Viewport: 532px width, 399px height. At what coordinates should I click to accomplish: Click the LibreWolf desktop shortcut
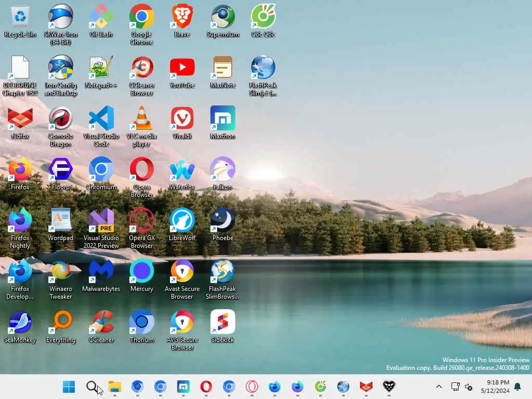point(182,224)
